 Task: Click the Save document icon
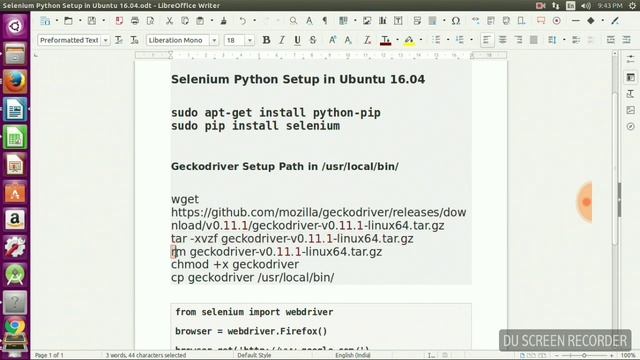pyautogui.click(x=92, y=21)
